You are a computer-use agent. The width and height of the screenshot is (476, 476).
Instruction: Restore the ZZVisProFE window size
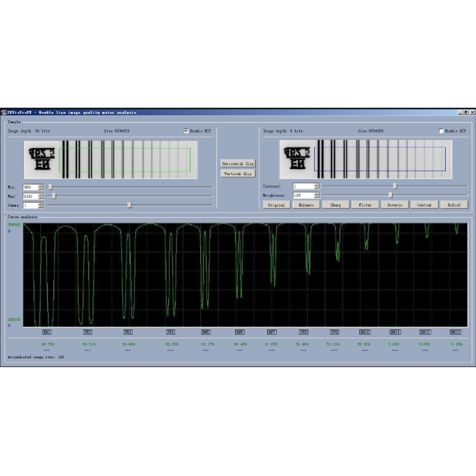click(466, 112)
